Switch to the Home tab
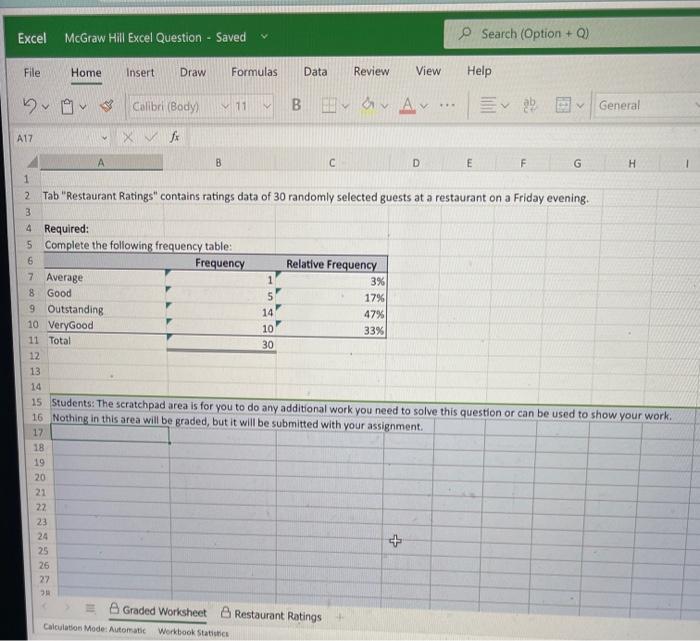 (x=86, y=72)
